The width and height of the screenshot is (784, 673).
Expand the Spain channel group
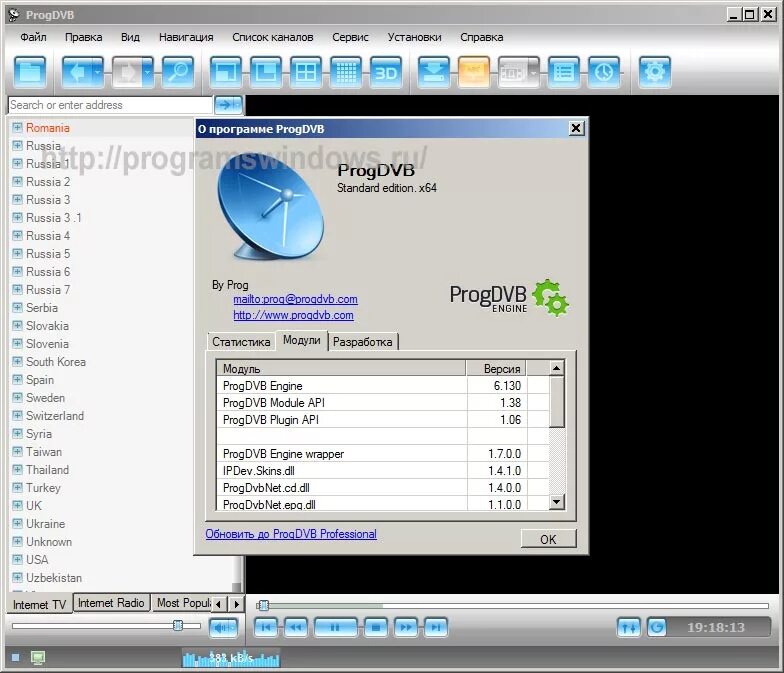tap(18, 380)
